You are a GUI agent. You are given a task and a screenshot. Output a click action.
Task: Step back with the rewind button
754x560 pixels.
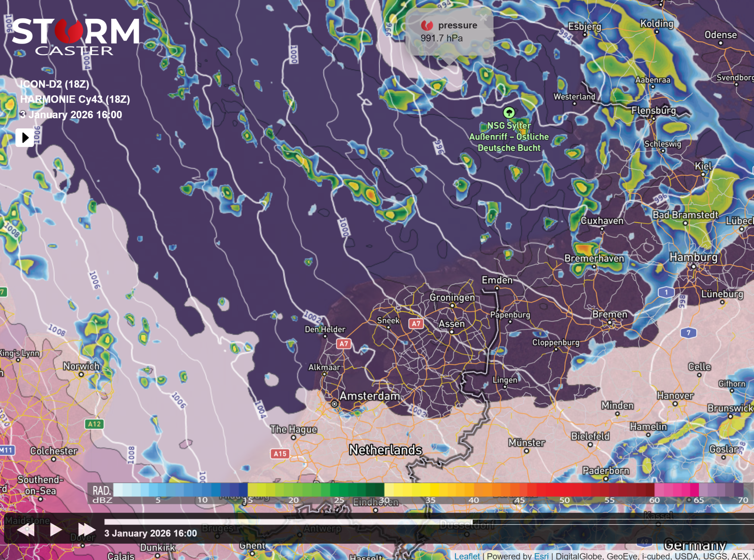point(26,530)
